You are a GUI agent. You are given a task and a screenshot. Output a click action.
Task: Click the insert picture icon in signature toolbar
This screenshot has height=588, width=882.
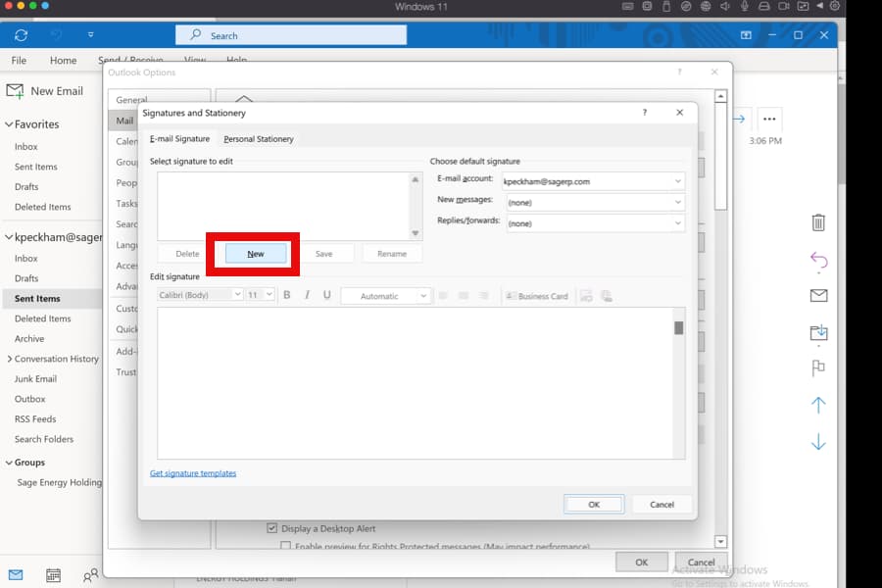tap(589, 296)
